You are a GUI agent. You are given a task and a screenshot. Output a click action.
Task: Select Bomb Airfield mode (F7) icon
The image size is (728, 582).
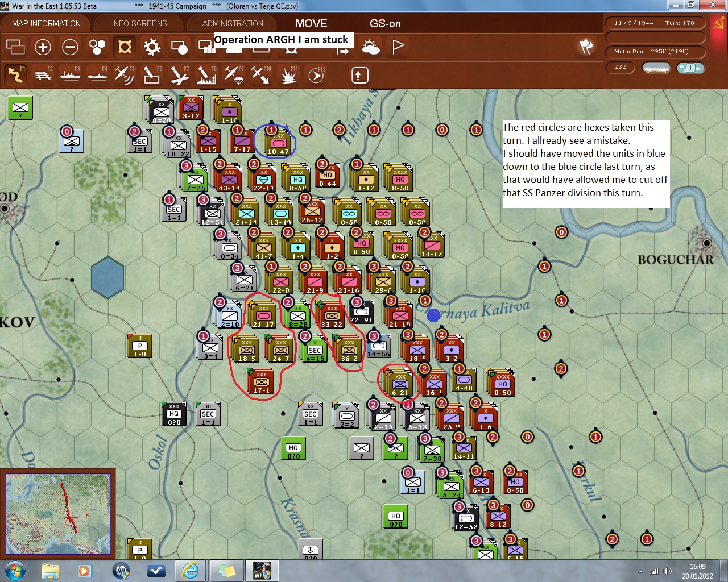tap(179, 75)
